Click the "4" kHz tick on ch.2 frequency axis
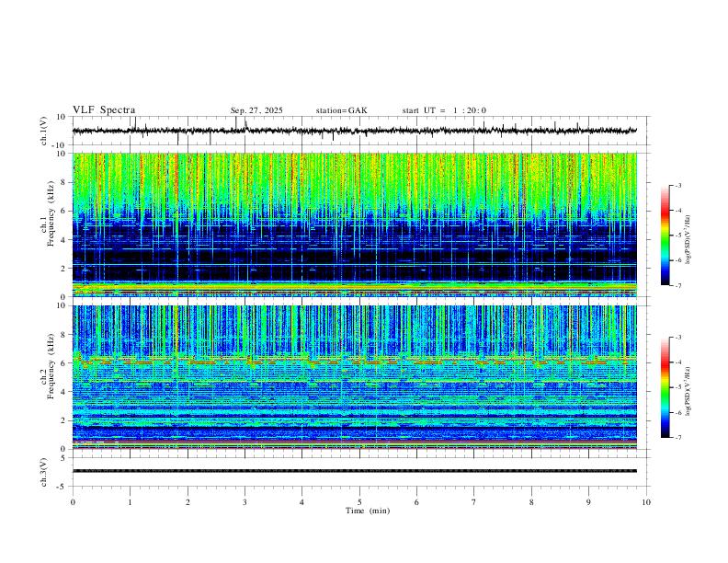728x563 pixels. click(x=63, y=392)
